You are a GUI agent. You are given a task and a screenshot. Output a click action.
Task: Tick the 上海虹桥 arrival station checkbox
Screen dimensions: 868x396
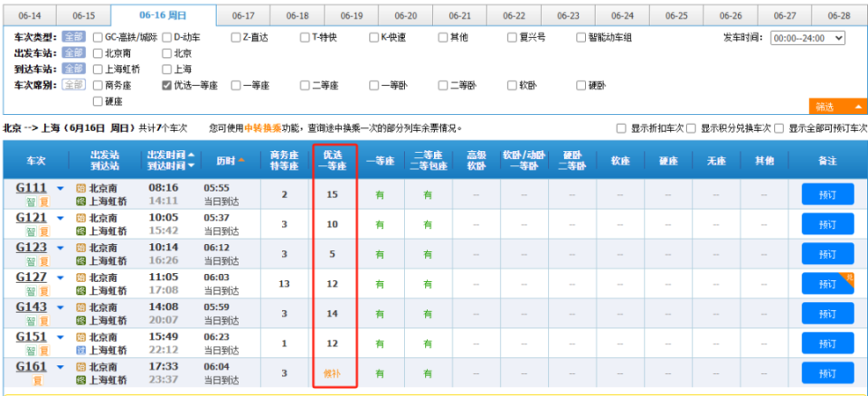(98, 70)
